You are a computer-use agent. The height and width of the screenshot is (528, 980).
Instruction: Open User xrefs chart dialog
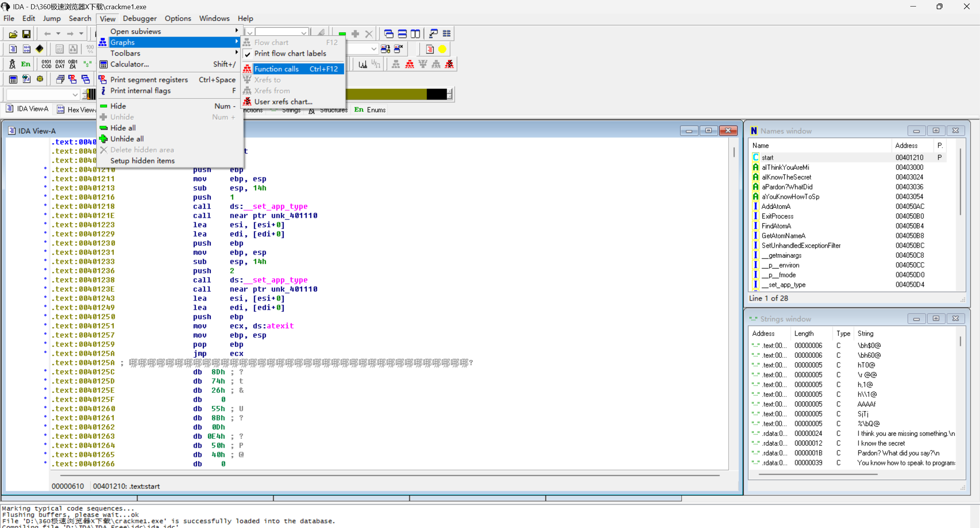pos(283,102)
